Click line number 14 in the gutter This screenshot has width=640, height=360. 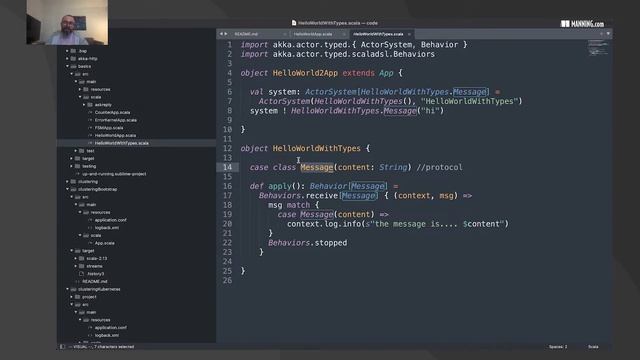(x=227, y=167)
